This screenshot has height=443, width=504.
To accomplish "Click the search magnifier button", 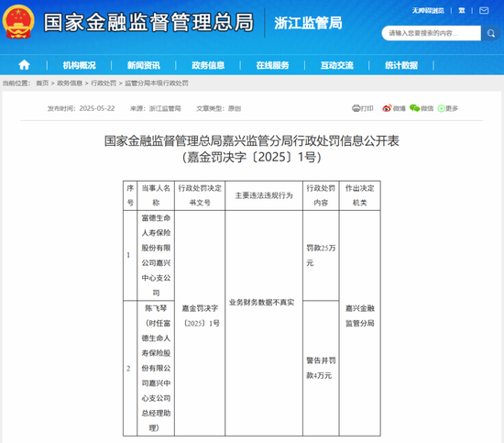I will click(490, 33).
